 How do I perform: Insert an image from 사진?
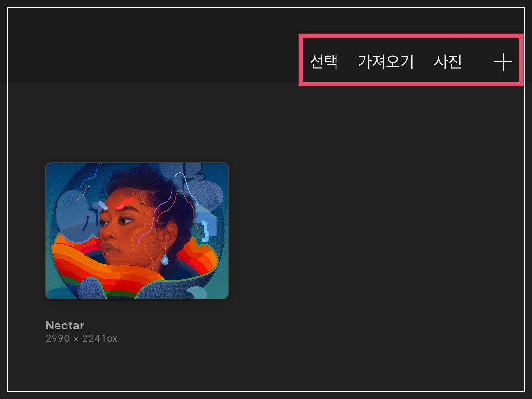click(x=448, y=62)
